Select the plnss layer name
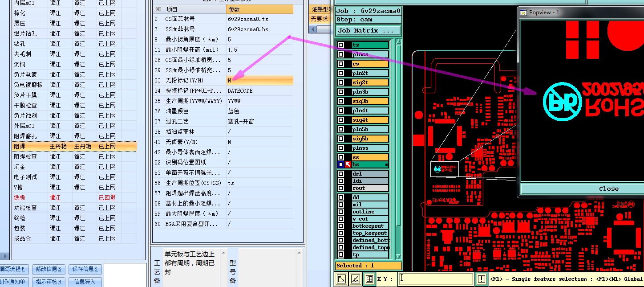 coord(370,148)
